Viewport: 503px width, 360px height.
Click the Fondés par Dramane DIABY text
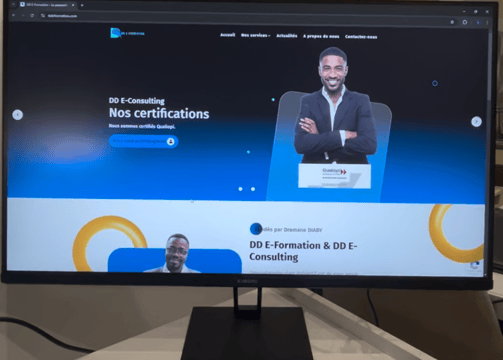coord(288,230)
